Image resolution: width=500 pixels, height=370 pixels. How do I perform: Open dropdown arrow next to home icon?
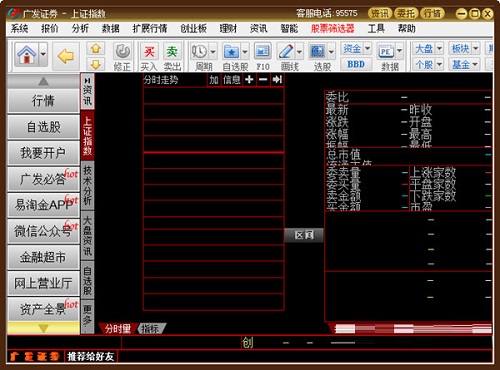tap(43, 54)
